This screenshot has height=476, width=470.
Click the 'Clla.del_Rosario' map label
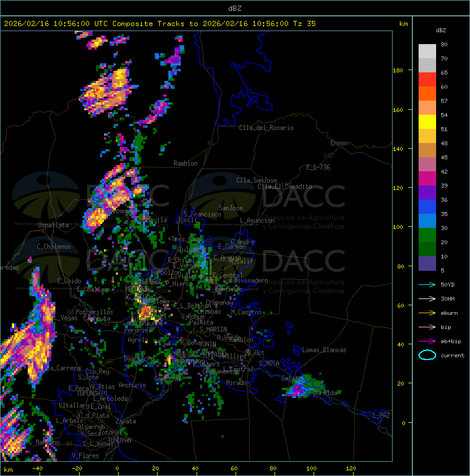coord(266,128)
